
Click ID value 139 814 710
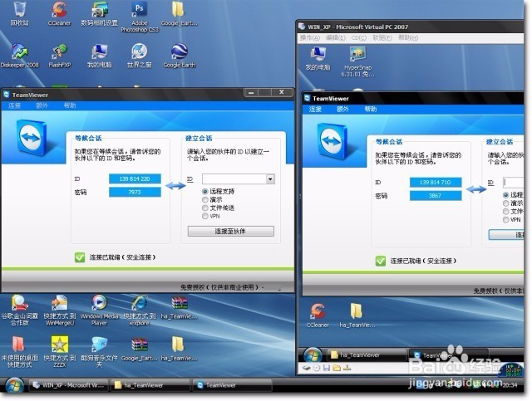pos(436,183)
